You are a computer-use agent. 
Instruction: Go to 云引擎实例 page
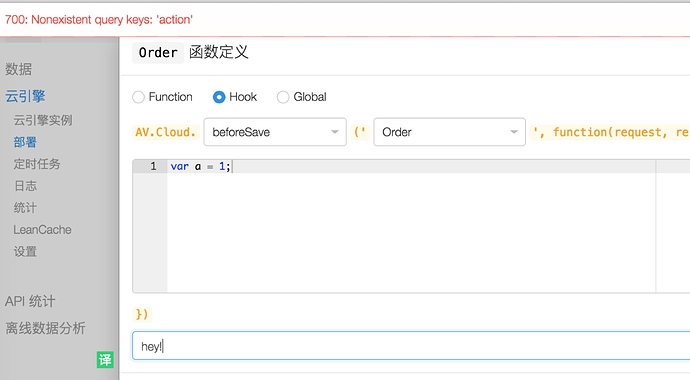(43, 120)
